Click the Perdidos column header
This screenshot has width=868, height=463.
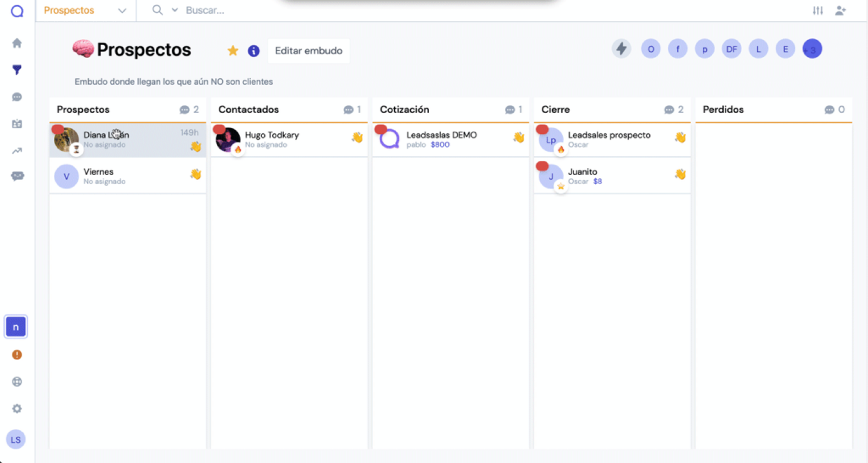(x=774, y=110)
